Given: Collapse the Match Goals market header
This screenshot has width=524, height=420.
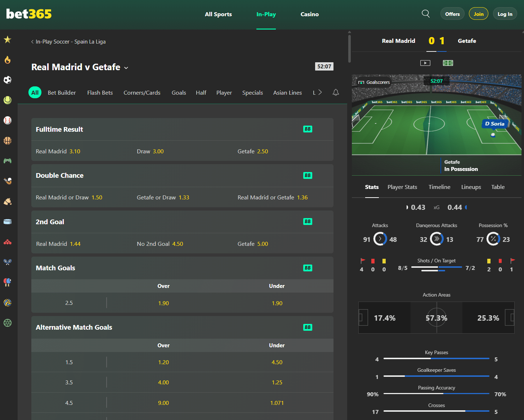Looking at the screenshot, I should [x=182, y=268].
